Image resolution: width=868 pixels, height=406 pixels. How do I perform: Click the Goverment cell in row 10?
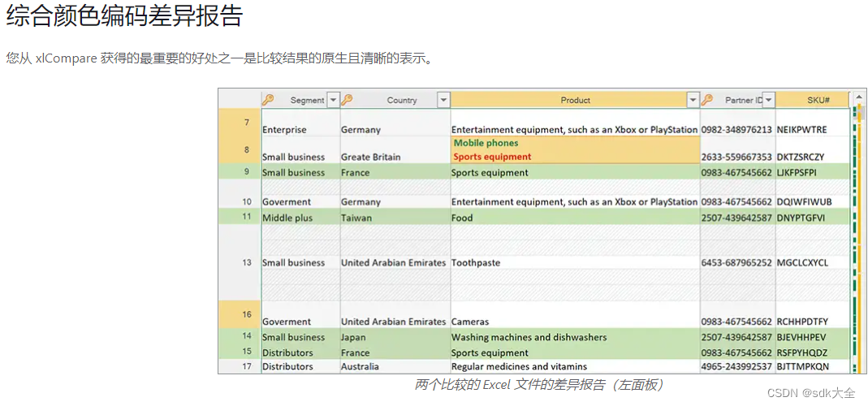point(300,201)
